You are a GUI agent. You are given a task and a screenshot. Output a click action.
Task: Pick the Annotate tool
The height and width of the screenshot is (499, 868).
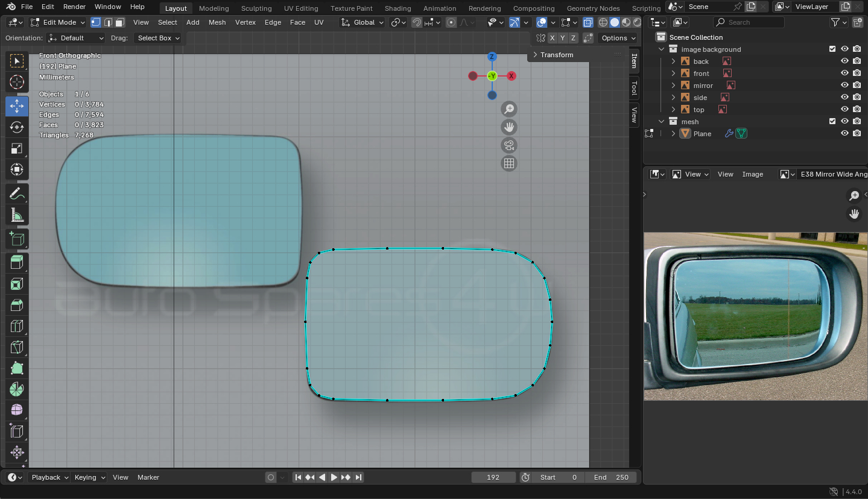tap(17, 194)
